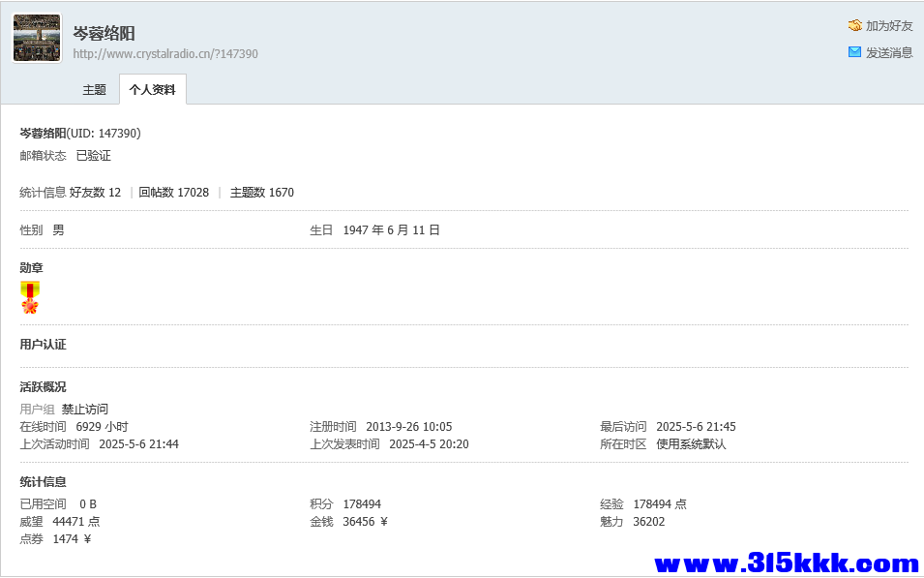
Task: Click the handshake icon beside 加为好友
Action: point(853,25)
